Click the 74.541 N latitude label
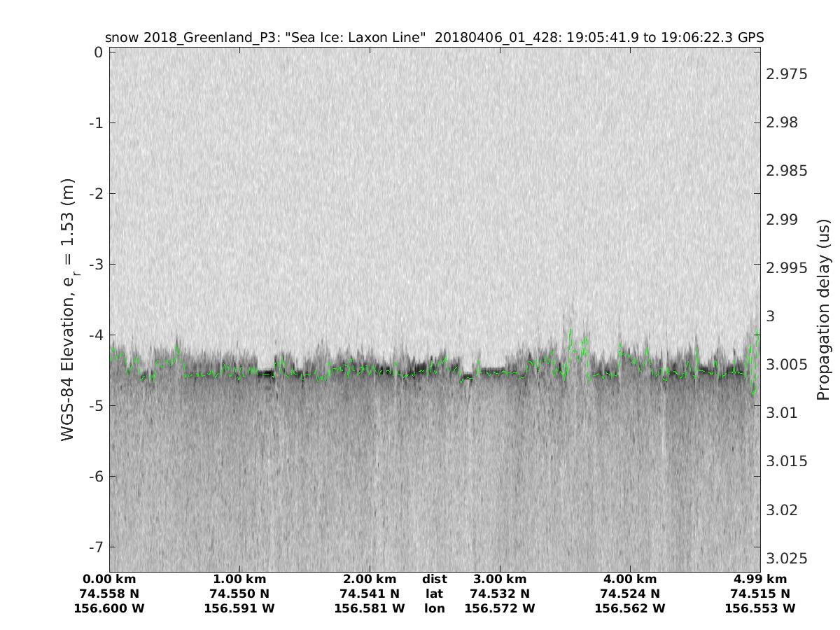This screenshot has height=630, width=840. (370, 594)
